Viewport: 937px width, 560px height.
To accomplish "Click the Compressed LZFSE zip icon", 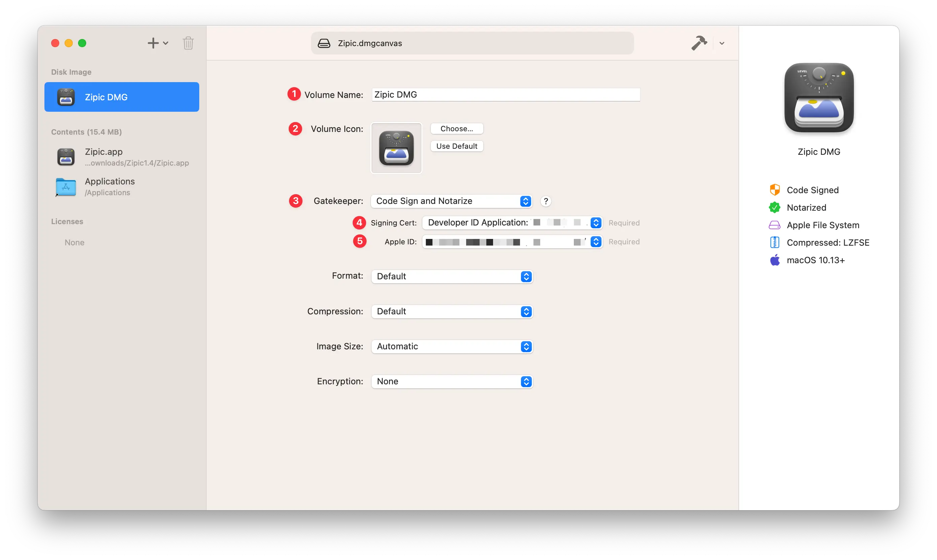I will tap(774, 243).
